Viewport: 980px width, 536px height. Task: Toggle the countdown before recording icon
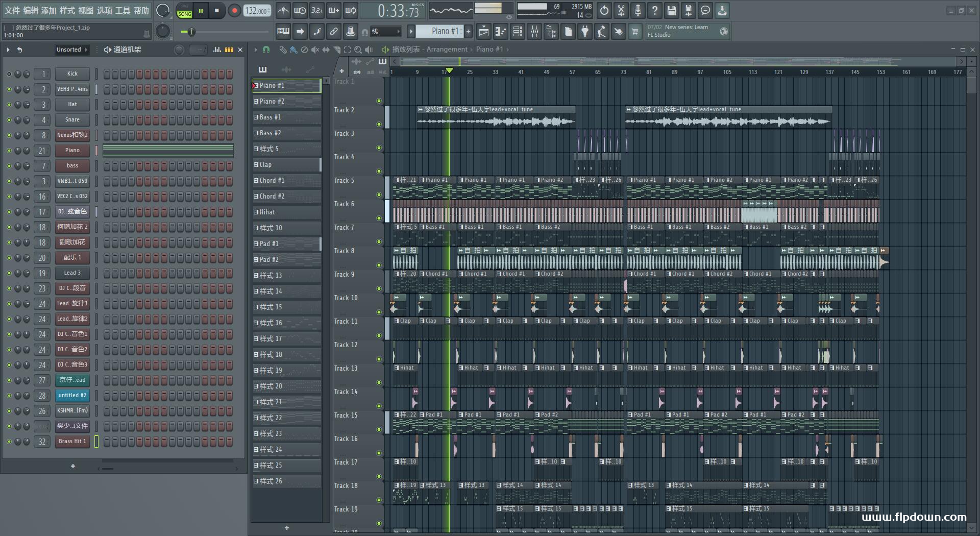pos(317,11)
